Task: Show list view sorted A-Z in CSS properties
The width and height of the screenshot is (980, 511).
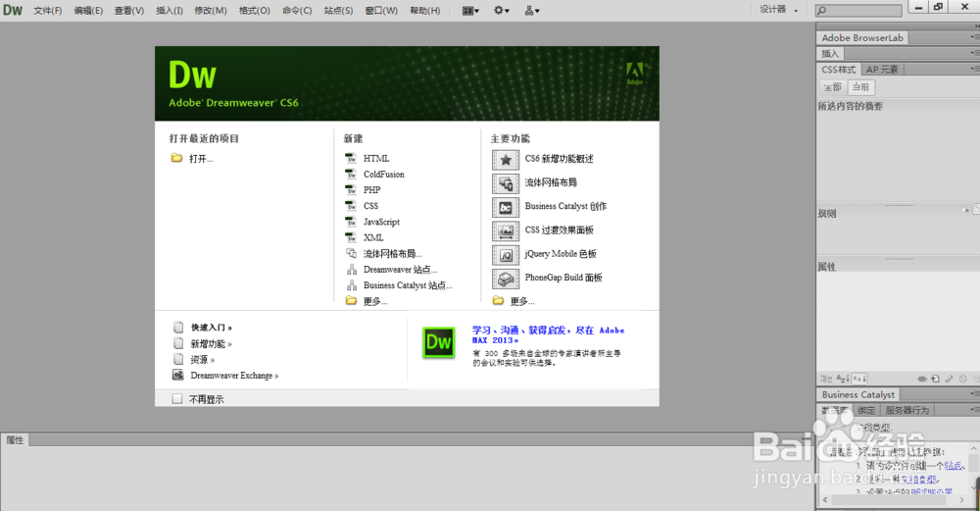Action: point(842,379)
